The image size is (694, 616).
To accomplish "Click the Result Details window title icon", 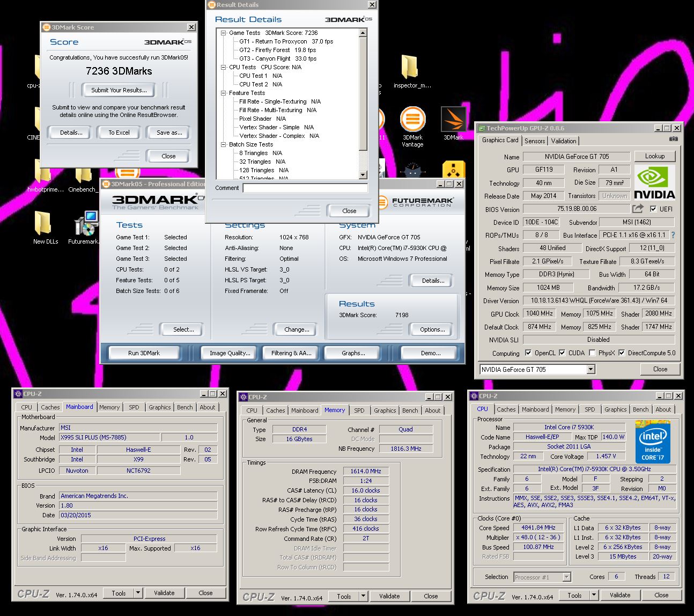I will 211,5.
